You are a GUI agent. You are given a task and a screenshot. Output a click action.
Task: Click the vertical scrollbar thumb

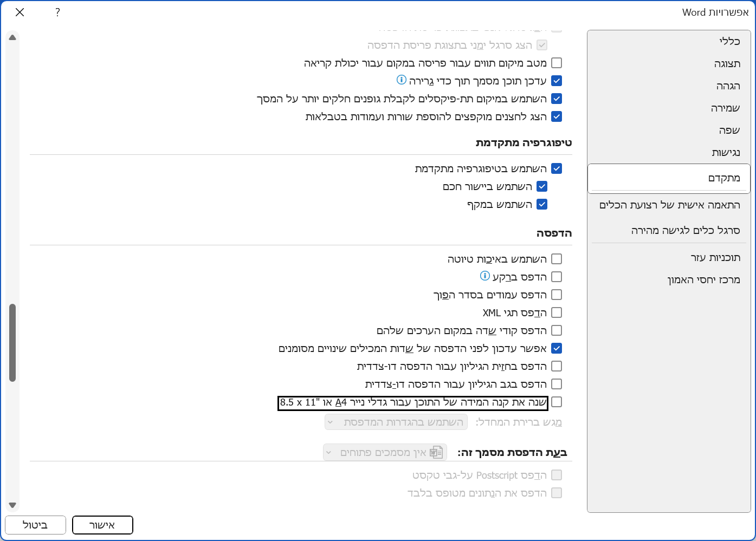[x=12, y=342]
